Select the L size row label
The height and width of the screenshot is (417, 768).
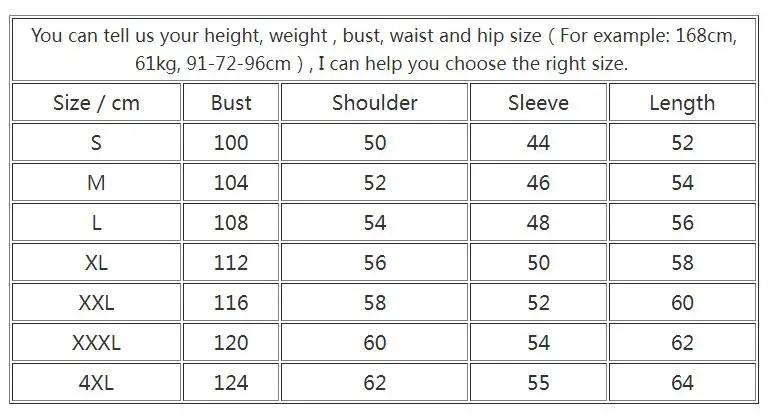(96, 223)
